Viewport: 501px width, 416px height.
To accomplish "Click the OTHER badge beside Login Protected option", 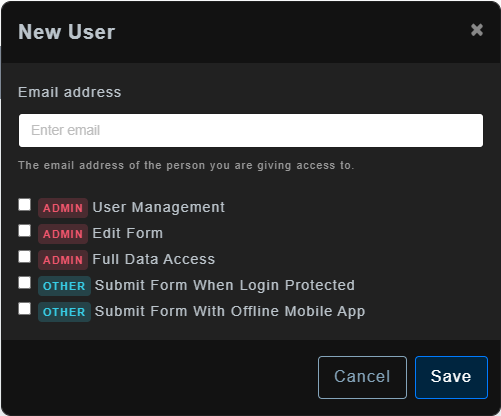I will tap(64, 286).
